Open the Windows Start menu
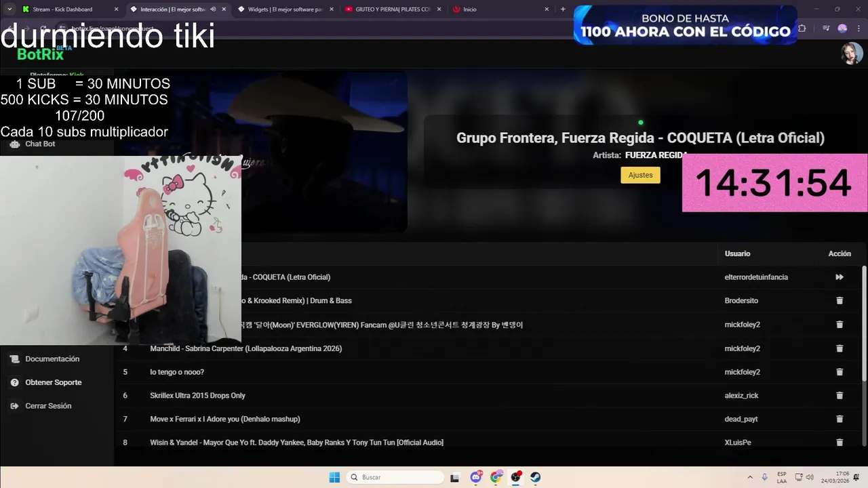Viewport: 868px width, 488px height. 334,477
